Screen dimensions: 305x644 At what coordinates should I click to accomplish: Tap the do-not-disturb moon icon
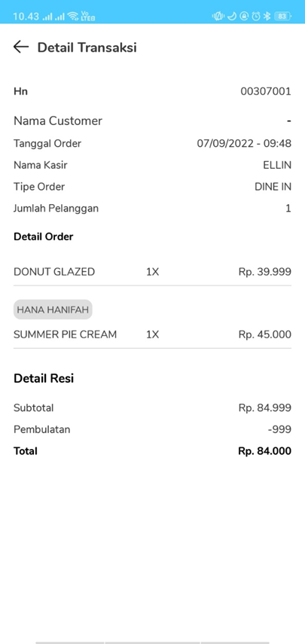(232, 17)
